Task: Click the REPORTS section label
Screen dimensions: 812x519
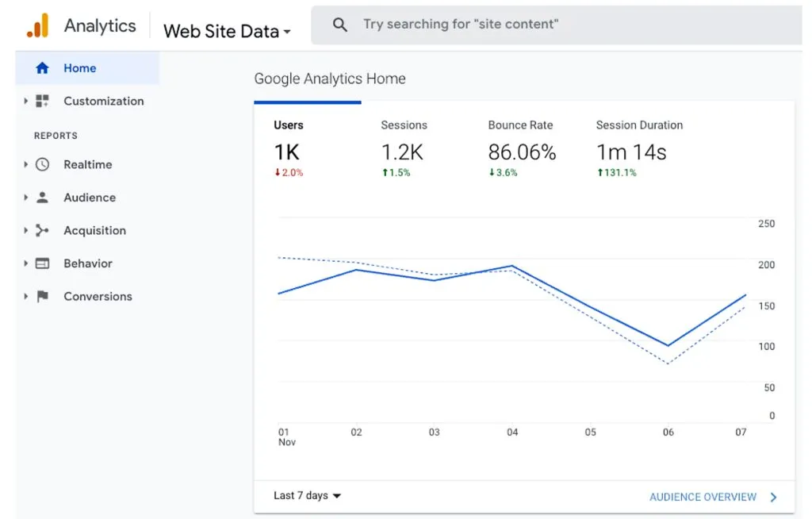Action: [56, 136]
